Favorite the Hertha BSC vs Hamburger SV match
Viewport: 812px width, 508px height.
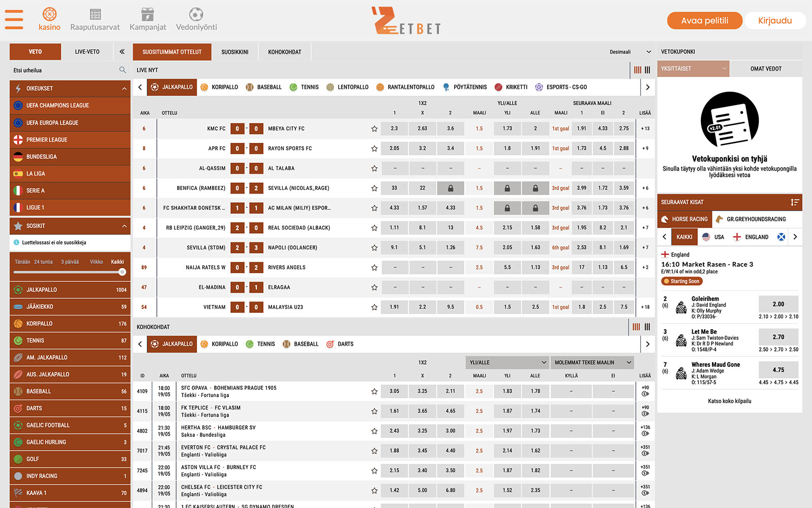[x=374, y=431]
